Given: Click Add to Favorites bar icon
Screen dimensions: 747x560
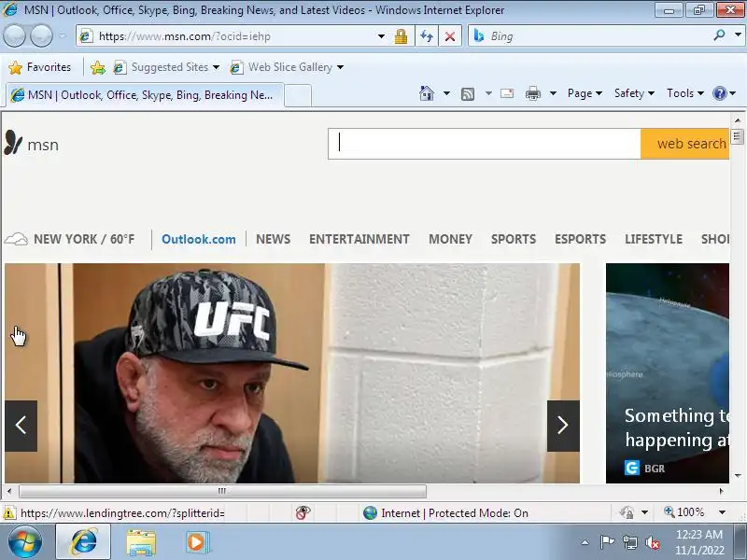Looking at the screenshot, I should tap(98, 67).
